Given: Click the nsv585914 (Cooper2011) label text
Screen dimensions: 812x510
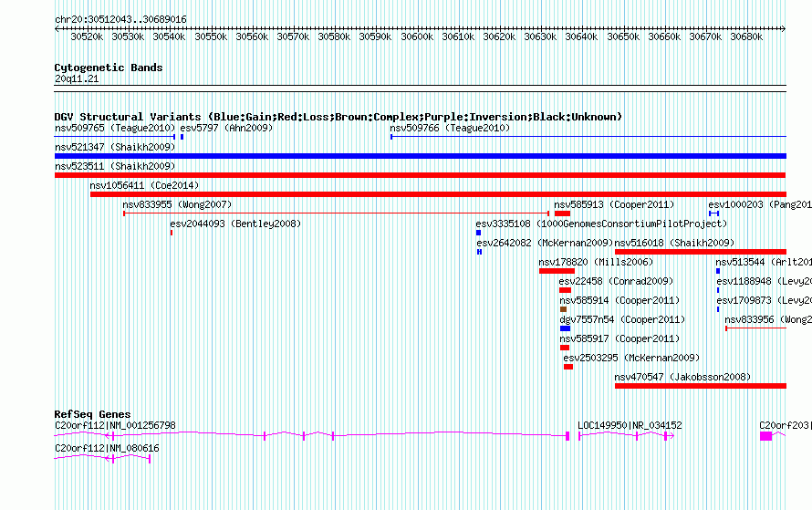Looking at the screenshot, I should click(x=619, y=300).
